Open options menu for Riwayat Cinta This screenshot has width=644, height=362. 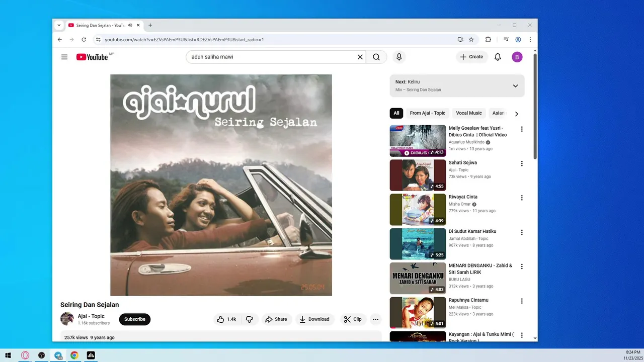(x=522, y=198)
